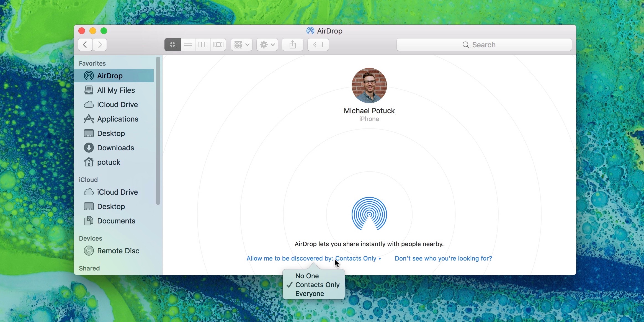Viewport: 644px width, 322px height.
Task: Open Allow me to be discovered by dropdown
Action: 314,258
